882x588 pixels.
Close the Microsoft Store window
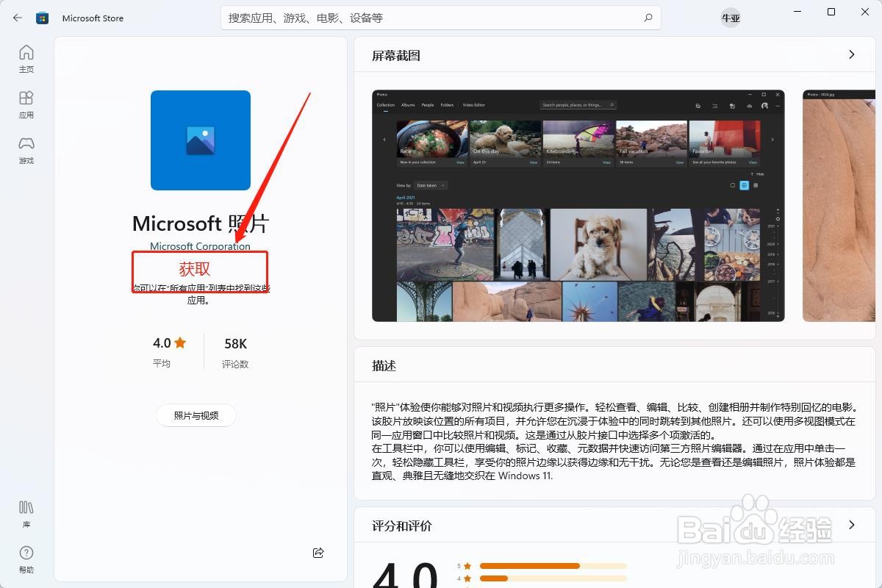point(865,12)
